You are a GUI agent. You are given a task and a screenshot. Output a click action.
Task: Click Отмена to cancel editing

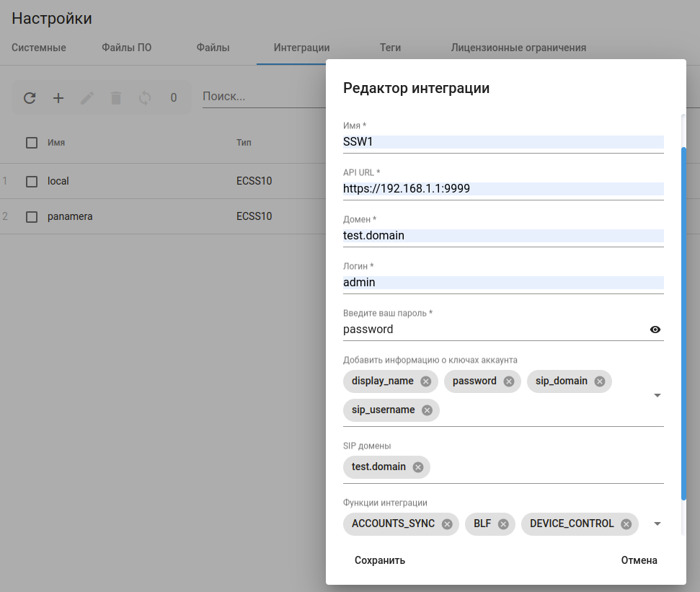click(x=639, y=560)
